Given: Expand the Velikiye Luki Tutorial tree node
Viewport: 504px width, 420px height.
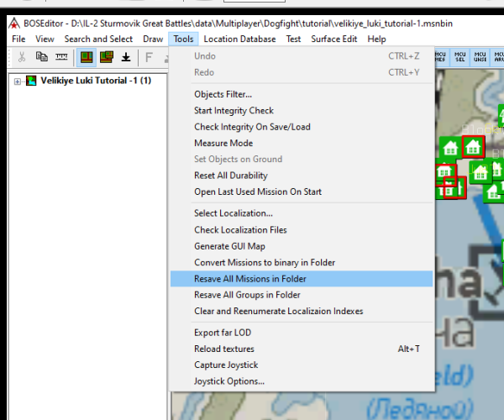Looking at the screenshot, I should point(18,81).
